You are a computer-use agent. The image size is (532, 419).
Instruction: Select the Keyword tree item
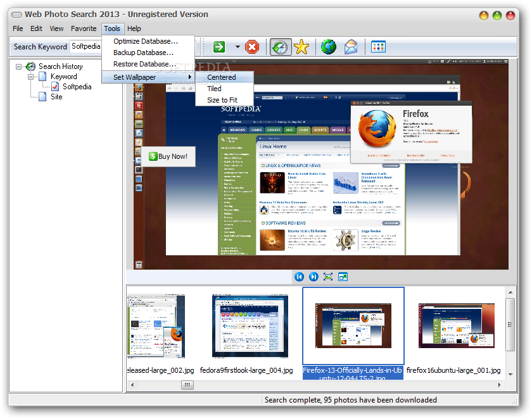(64, 77)
